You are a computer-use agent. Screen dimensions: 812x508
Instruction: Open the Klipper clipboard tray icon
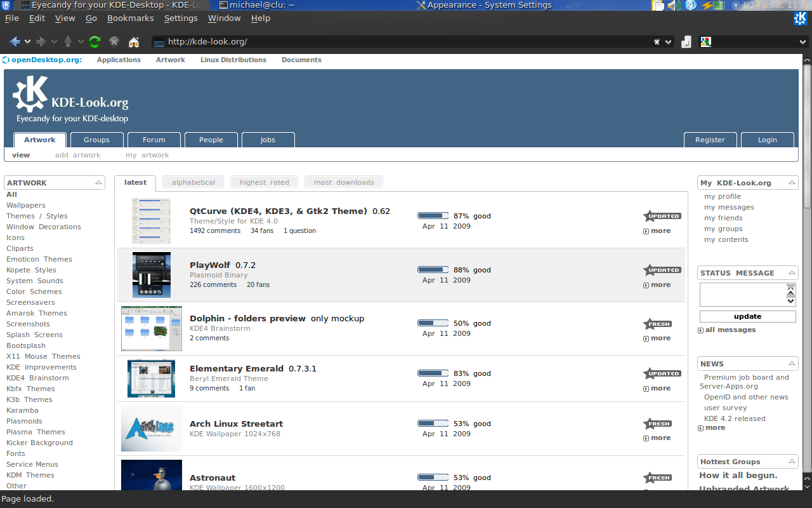658,5
